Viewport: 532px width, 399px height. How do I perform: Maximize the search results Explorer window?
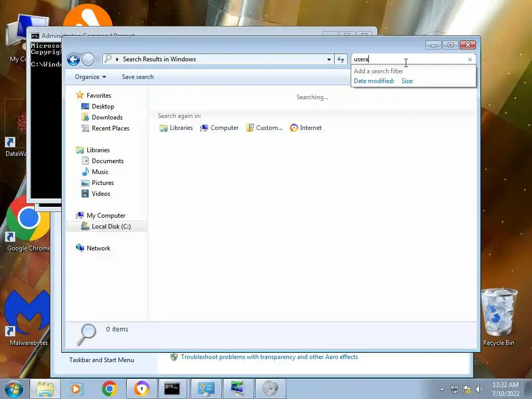point(450,45)
